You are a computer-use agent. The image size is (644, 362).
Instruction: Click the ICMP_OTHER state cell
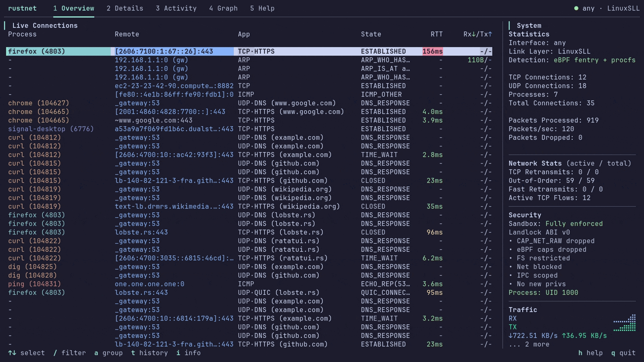[x=381, y=95]
